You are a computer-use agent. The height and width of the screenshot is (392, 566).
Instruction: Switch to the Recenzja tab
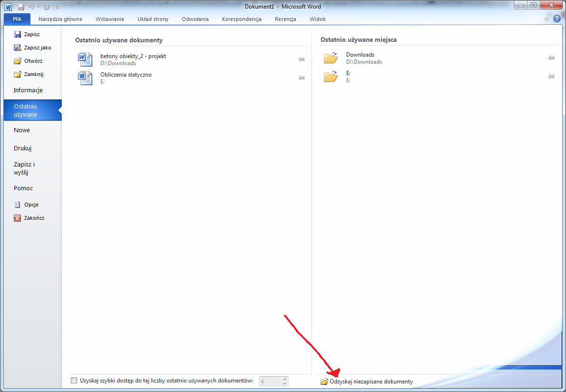coord(285,19)
